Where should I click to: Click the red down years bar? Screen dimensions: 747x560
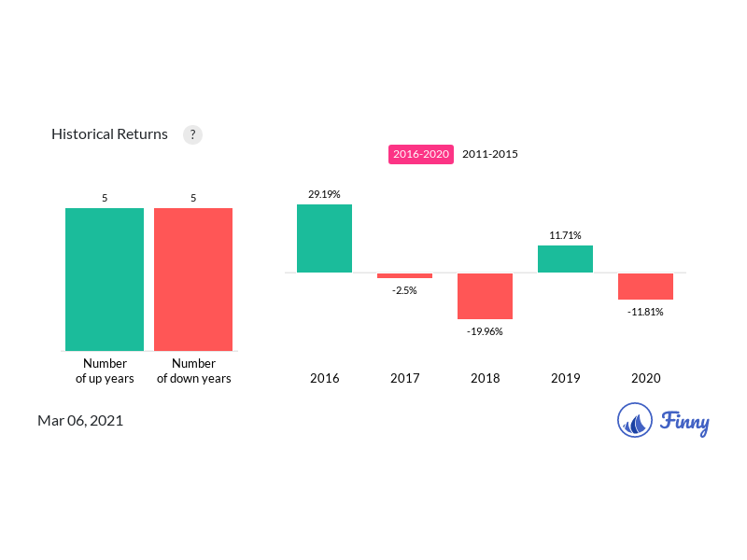coord(193,279)
